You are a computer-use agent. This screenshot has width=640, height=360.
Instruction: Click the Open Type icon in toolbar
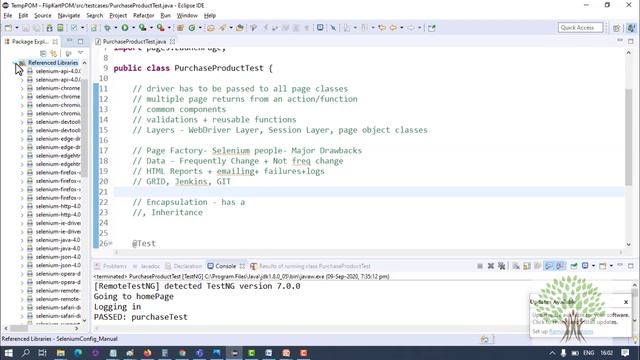pos(211,28)
